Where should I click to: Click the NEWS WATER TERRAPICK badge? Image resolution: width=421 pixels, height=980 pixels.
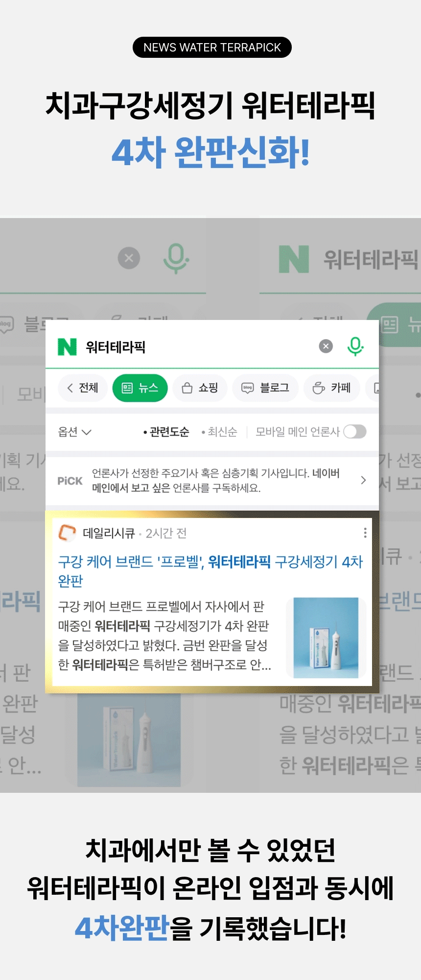pos(212,48)
